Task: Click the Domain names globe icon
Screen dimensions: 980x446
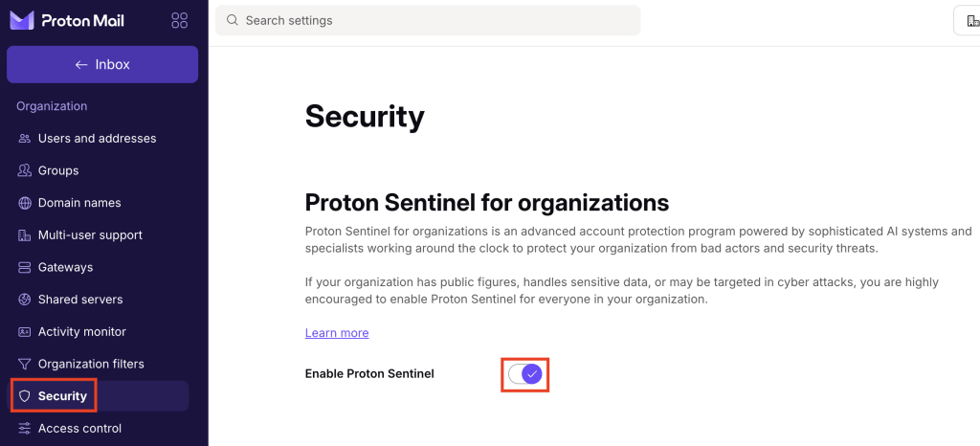Action: point(25,203)
